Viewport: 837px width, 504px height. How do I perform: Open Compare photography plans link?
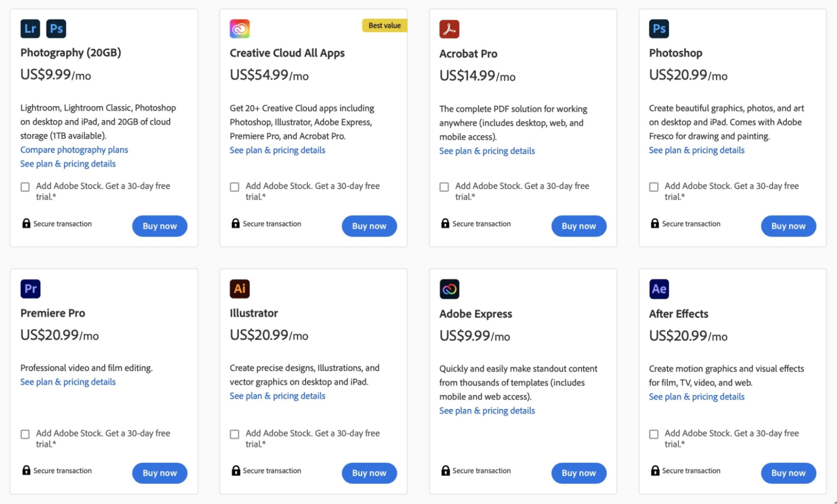[x=74, y=150]
